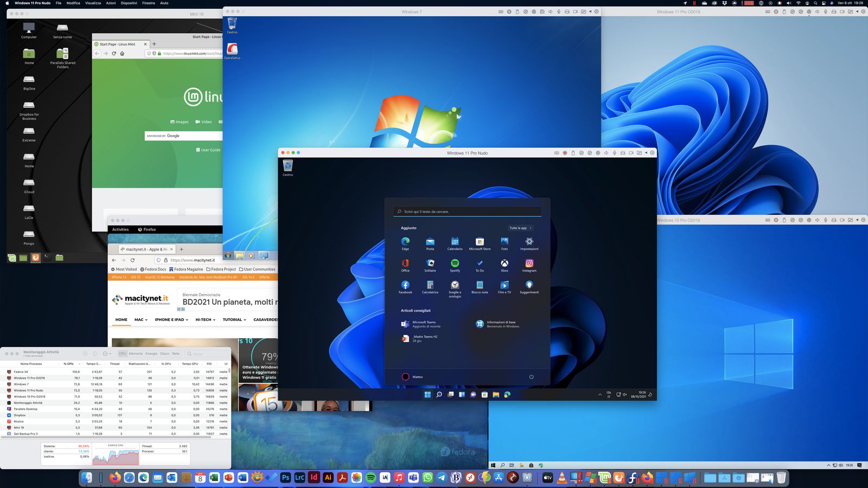Image resolution: width=868 pixels, height=488 pixels.
Task: Show hidden tray icons chevron in Windows 11
Action: [599, 394]
